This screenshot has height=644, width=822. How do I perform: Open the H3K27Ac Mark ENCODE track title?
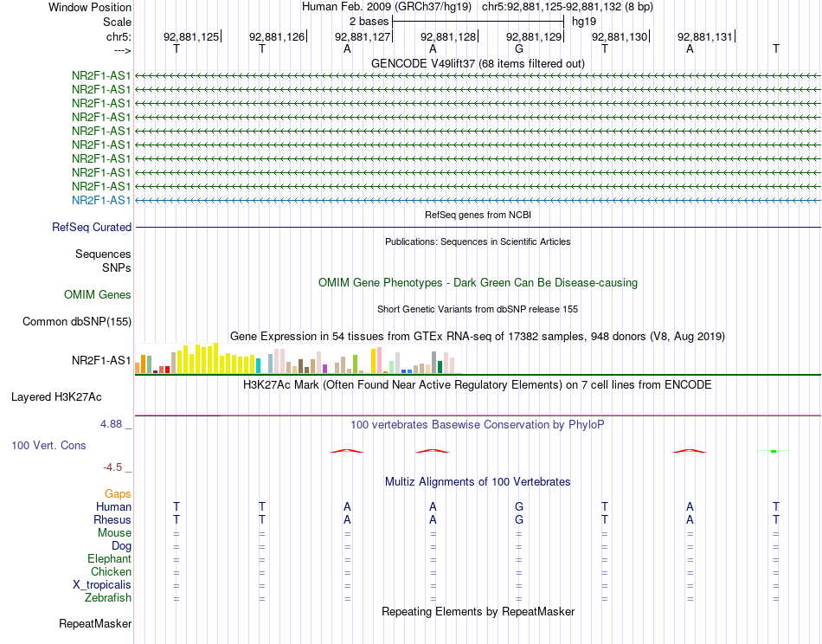[x=478, y=385]
